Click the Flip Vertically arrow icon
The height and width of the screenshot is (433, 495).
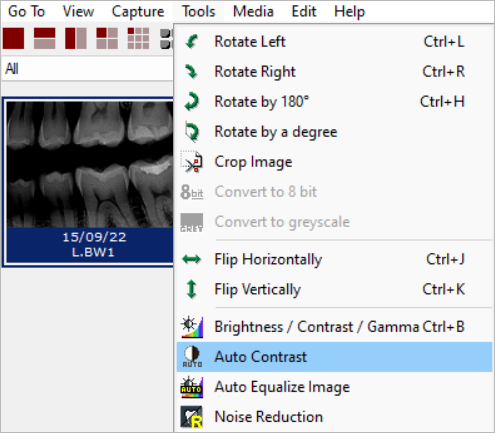pos(192,289)
